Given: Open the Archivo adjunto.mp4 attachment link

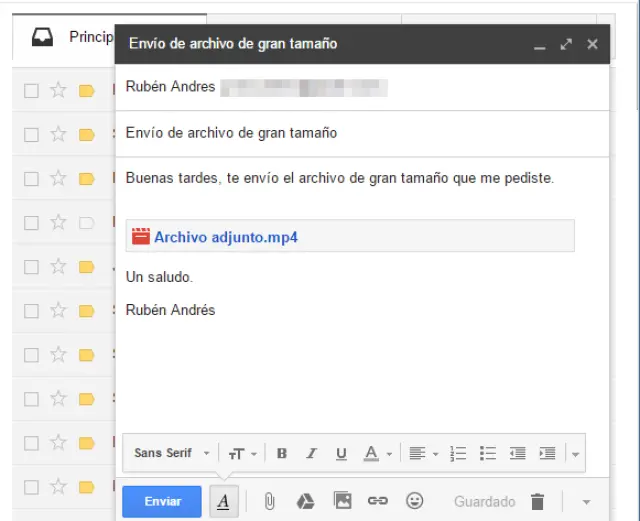Looking at the screenshot, I should [x=226, y=237].
